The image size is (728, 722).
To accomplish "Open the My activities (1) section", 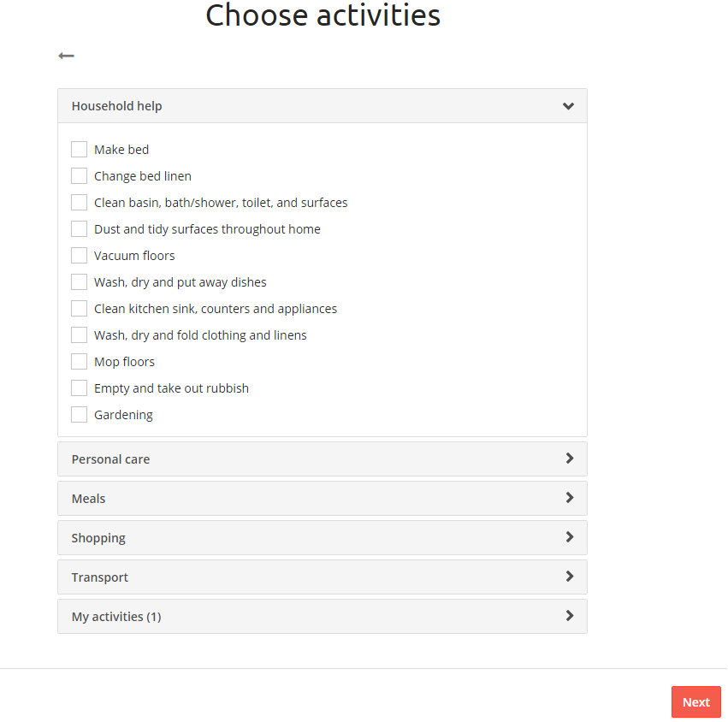I will [x=323, y=617].
